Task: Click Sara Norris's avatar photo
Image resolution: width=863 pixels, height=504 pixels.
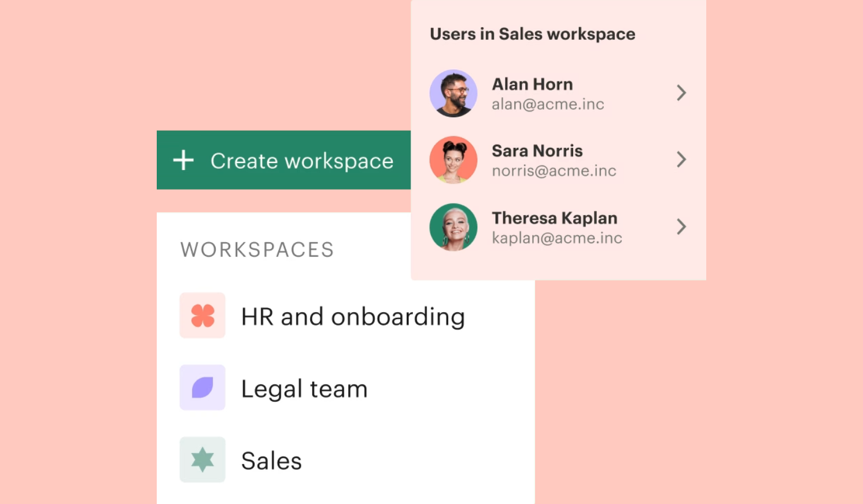Action: tap(453, 160)
